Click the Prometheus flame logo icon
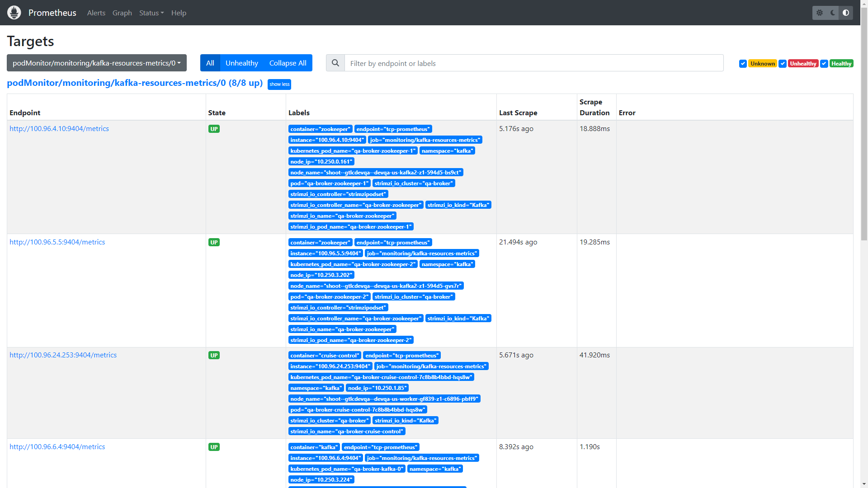Image resolution: width=868 pixels, height=488 pixels. 14,13
